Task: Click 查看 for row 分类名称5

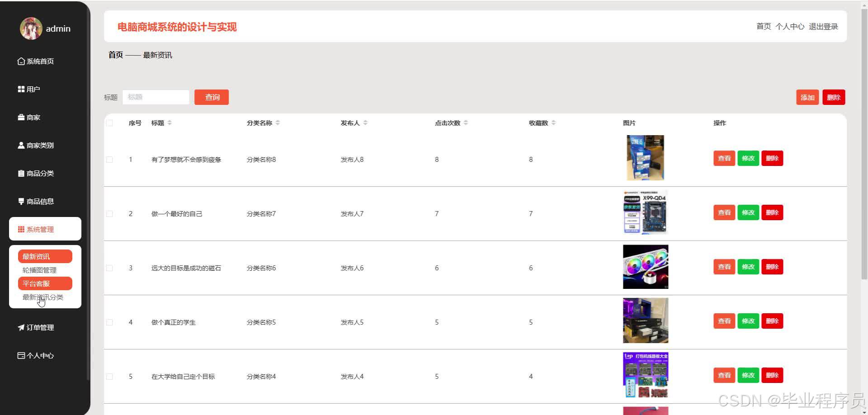Action: (x=724, y=321)
